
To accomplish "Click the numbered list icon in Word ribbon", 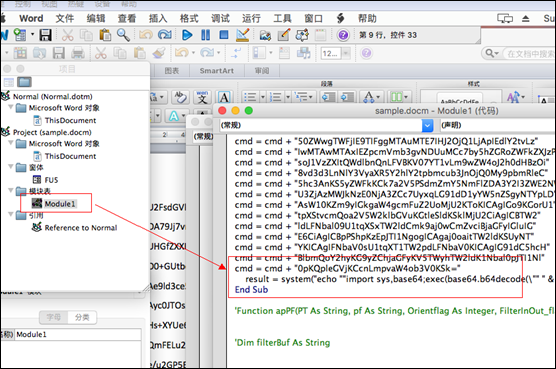I will click(276, 97).
